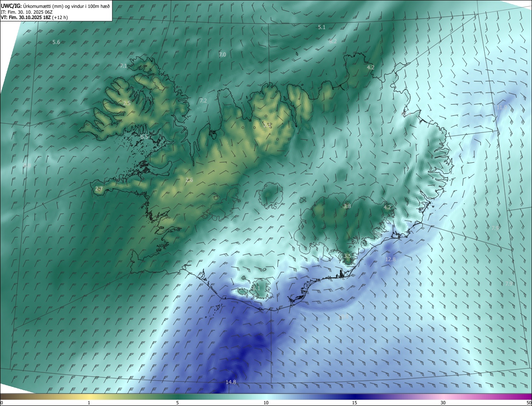The height and width of the screenshot is (406, 532).
Task: Click the "3.8" value label on the glacier
Action: click(347, 206)
